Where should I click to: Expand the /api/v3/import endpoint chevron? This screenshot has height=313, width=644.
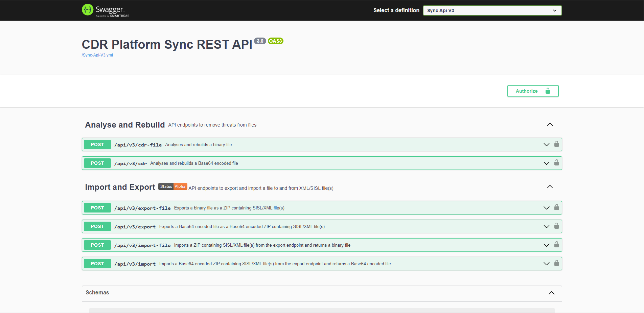click(x=546, y=264)
